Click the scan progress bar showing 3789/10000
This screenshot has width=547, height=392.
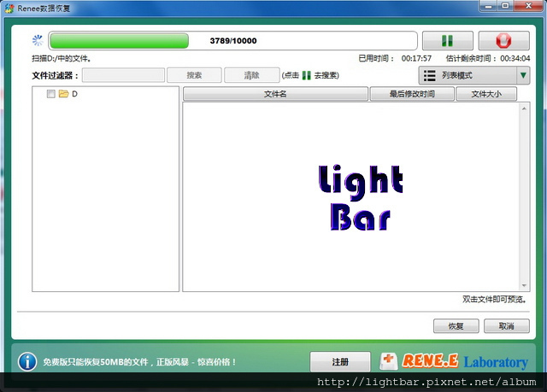pyautogui.click(x=232, y=41)
